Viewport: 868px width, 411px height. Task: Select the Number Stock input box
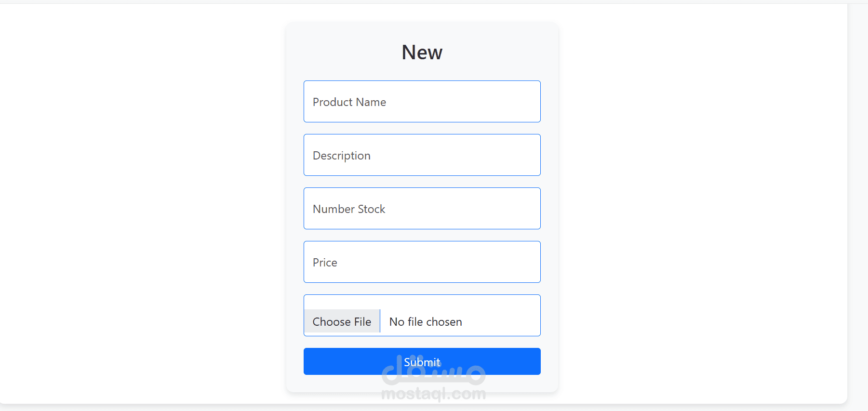[422, 209]
